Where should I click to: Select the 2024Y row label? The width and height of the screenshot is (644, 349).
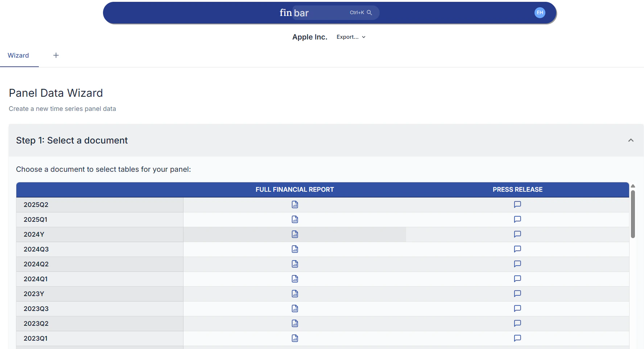[34, 234]
